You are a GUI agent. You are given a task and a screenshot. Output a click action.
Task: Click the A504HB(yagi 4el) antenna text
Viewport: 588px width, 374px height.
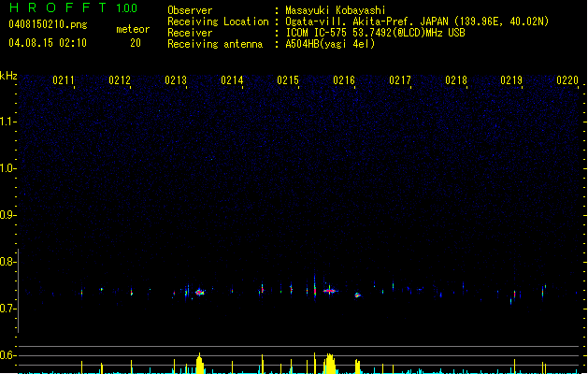(x=330, y=44)
